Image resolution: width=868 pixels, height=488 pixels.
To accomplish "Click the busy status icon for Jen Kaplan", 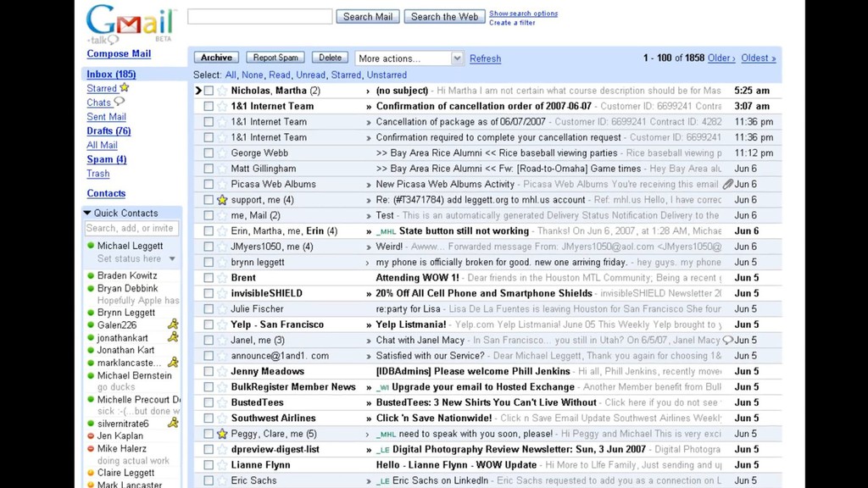I will click(x=90, y=436).
